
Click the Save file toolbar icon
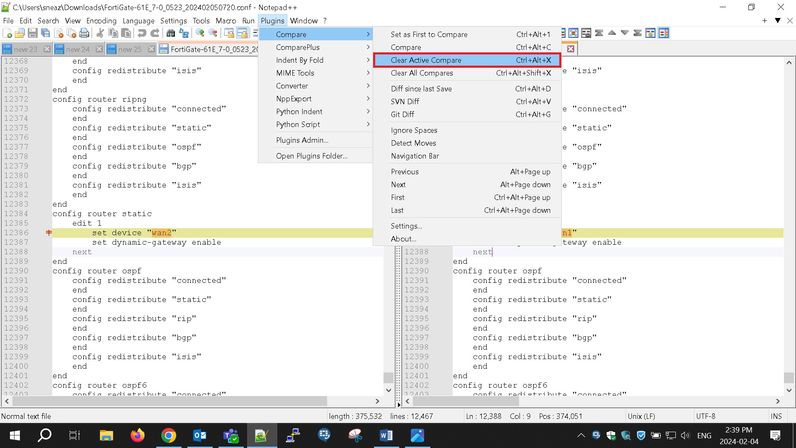pyautogui.click(x=31, y=34)
